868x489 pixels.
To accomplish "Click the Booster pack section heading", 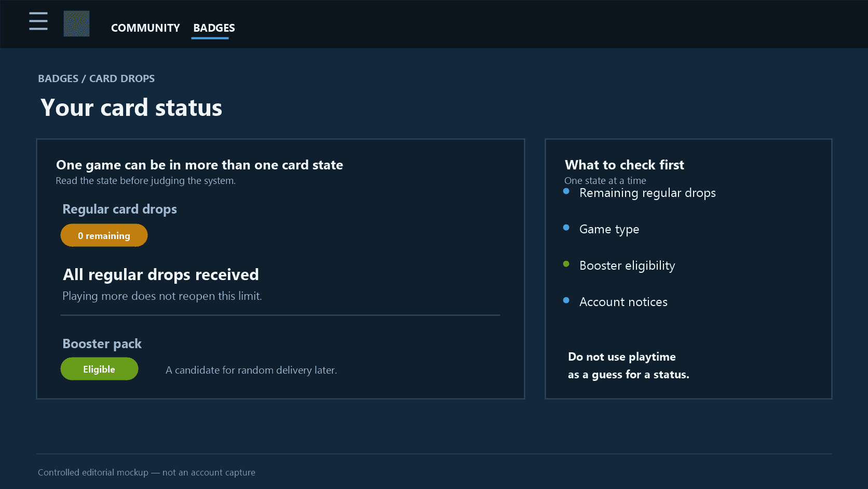I will click(102, 343).
